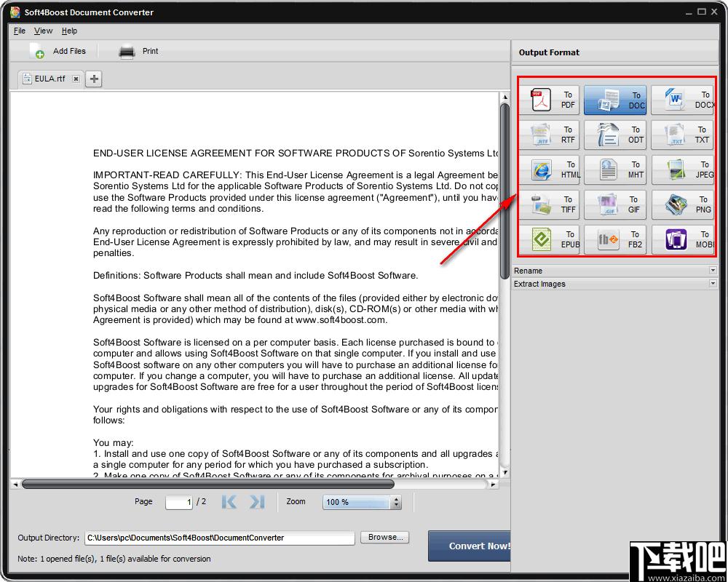Viewport: 728px width, 582px height.
Task: Choose the To TIFF output format
Action: (550, 204)
